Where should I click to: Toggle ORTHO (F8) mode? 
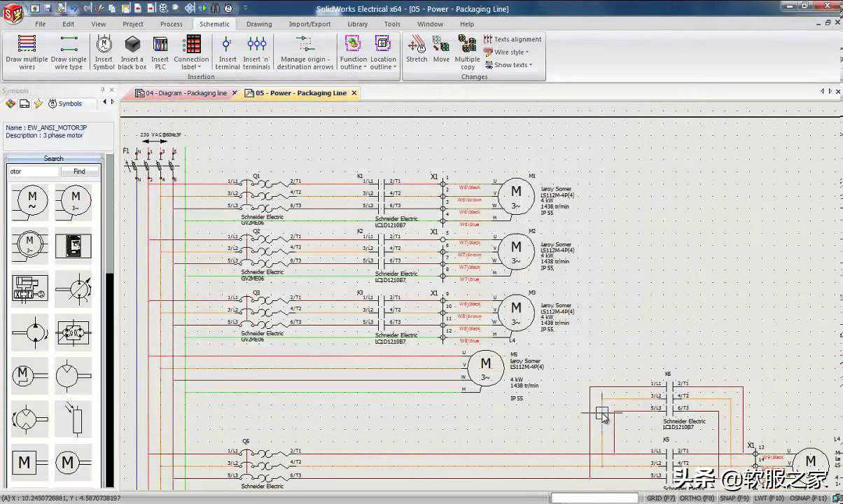click(695, 498)
